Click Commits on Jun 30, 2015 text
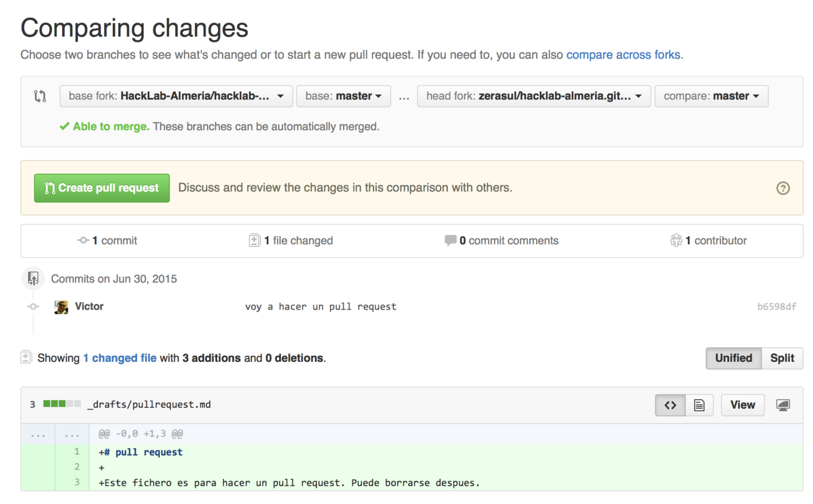Screen dimensions: 813x504 114,279
